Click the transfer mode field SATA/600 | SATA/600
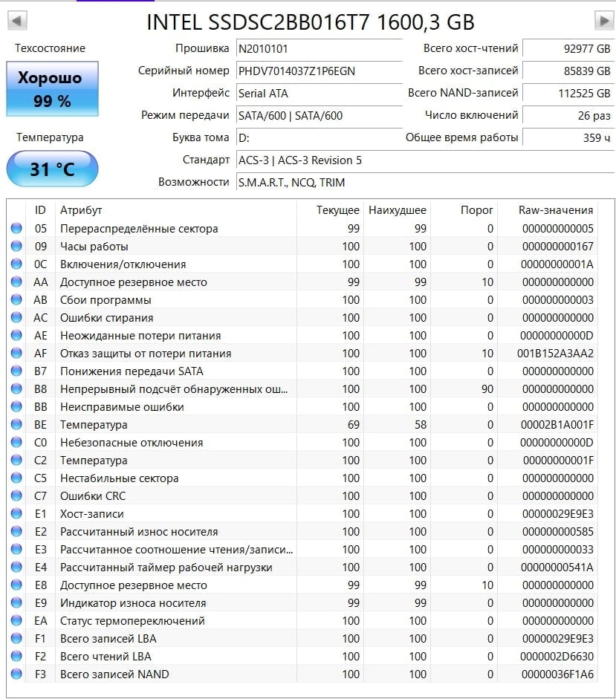The image size is (616, 699). coord(320,115)
